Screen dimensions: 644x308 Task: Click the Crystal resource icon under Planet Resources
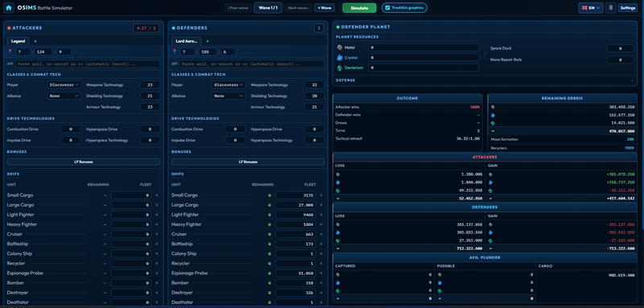click(x=339, y=57)
